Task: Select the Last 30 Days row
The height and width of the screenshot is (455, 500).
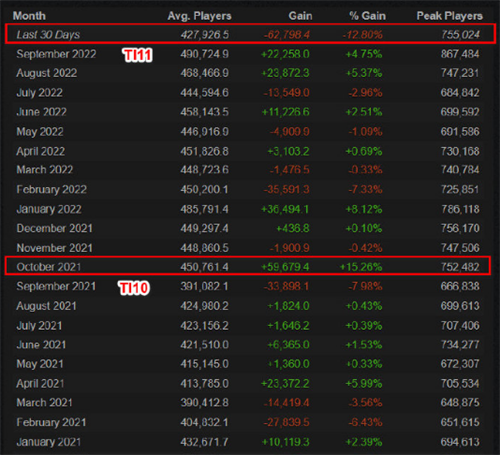Action: tap(250, 33)
